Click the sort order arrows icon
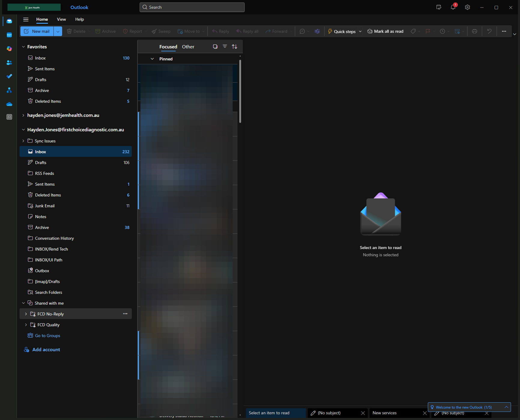The width and height of the screenshot is (520, 420). [x=234, y=47]
